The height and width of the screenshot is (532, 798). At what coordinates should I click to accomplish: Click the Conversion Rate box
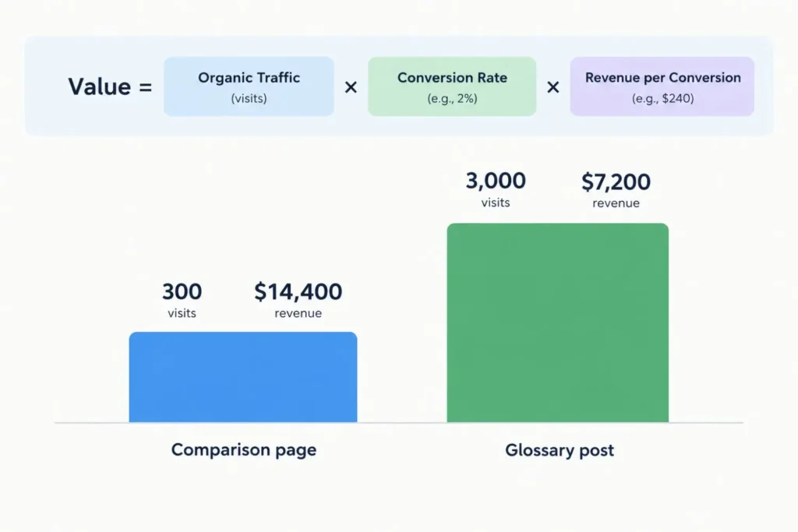tap(452, 86)
